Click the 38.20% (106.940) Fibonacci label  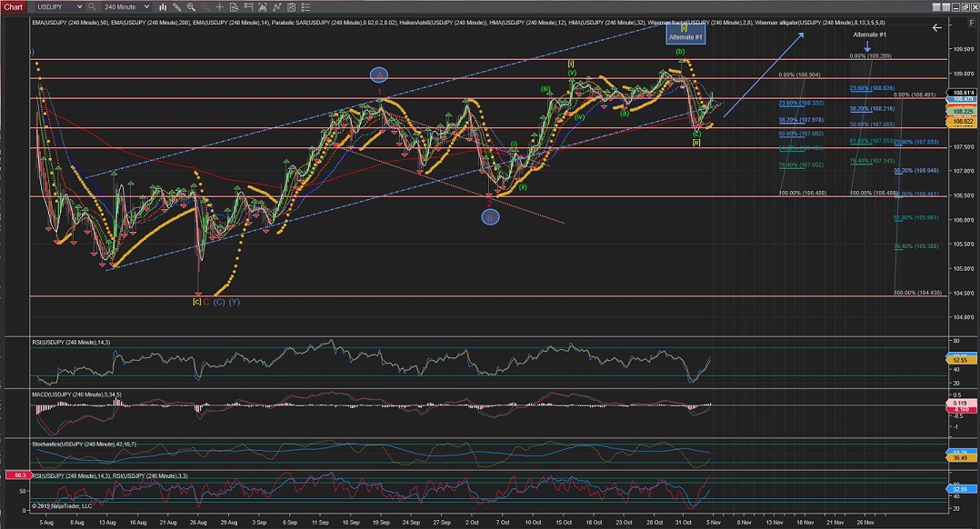click(x=916, y=171)
